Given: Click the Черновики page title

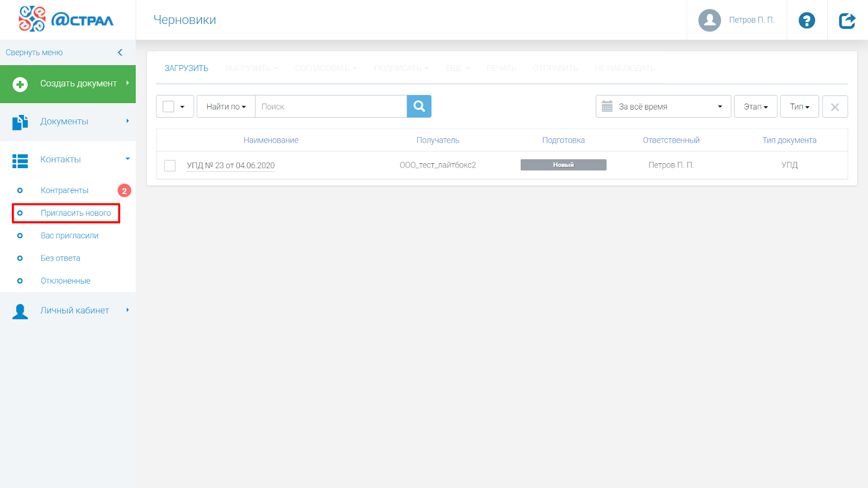Looking at the screenshot, I should (x=184, y=20).
